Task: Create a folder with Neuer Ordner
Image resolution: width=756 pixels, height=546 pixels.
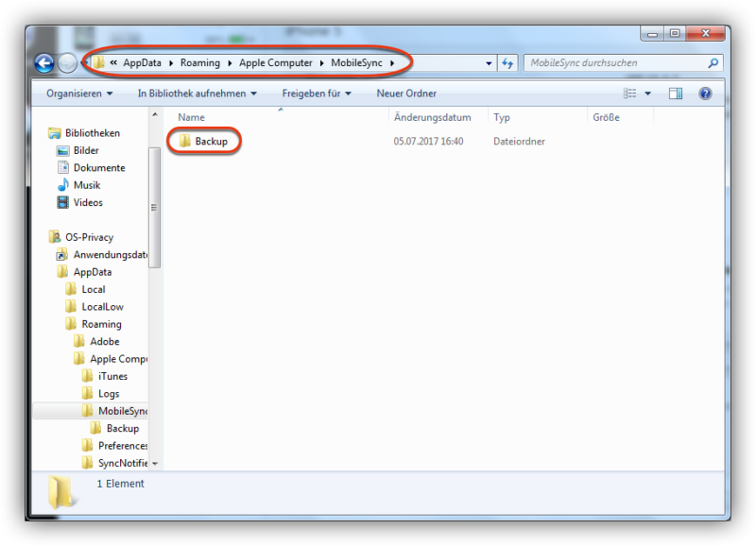Action: click(406, 94)
